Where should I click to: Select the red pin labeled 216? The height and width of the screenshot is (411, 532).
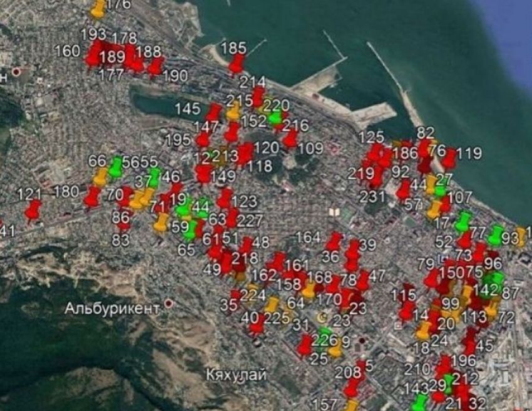pyautogui.click(x=291, y=139)
